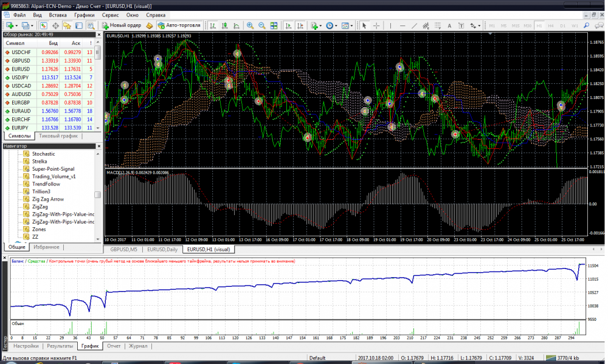608x364 pixels.
Task: Draw a trendline with the toolbar tool
Action: (414, 26)
